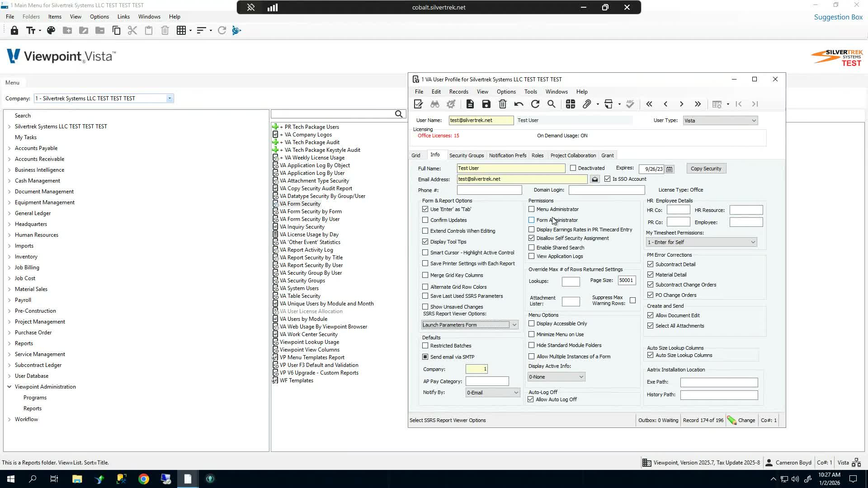The height and width of the screenshot is (488, 868).
Task: Go to the next record arrow
Action: point(682,104)
